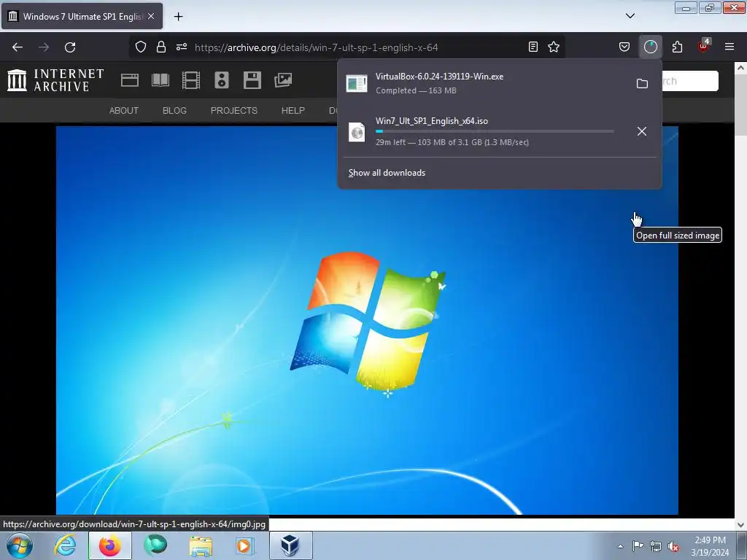Toggle reader view in the address bar
747x560 pixels.
(x=533, y=47)
